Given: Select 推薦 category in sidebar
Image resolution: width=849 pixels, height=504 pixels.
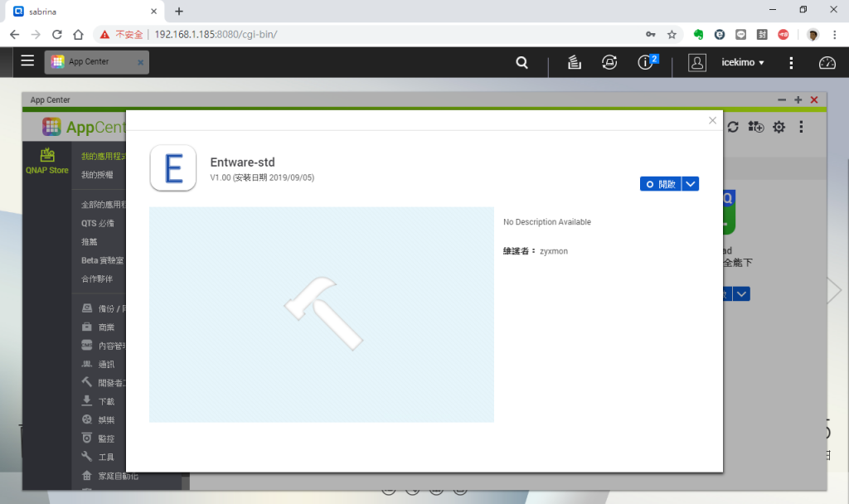Looking at the screenshot, I should click(90, 241).
